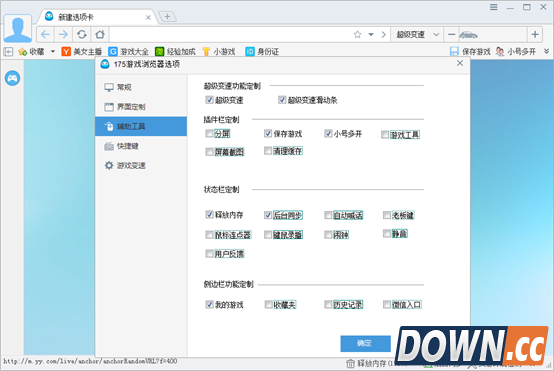Viewport: 554px width, 371px height.
Task: Enable the 分屏 checkbox
Action: click(x=209, y=134)
